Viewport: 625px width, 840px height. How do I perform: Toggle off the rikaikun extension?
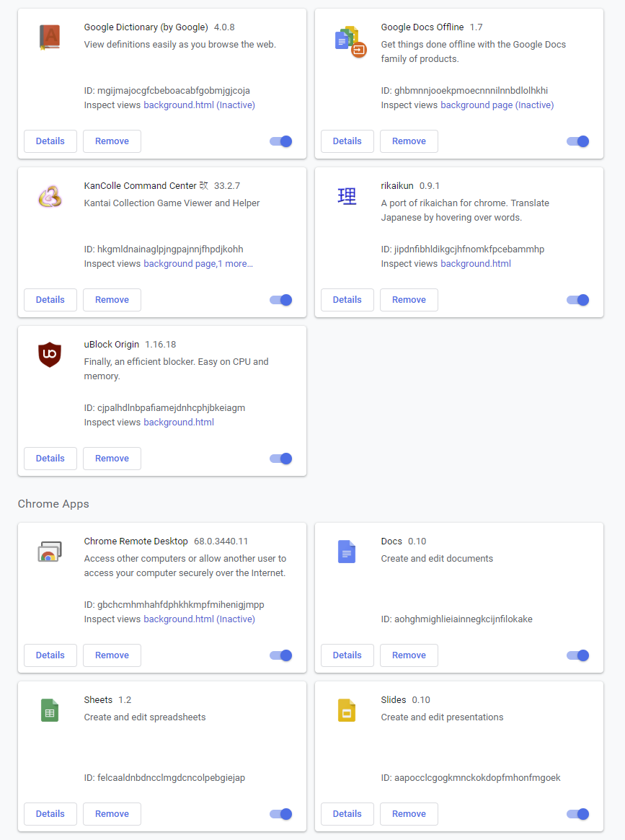coord(577,300)
